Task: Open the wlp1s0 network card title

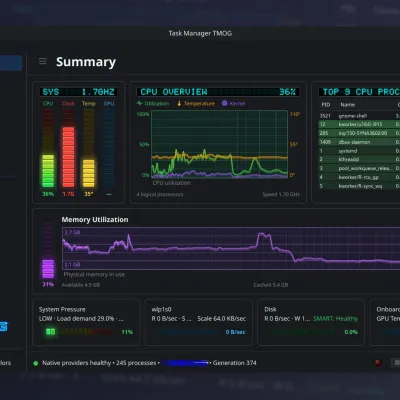Action: 161,309
